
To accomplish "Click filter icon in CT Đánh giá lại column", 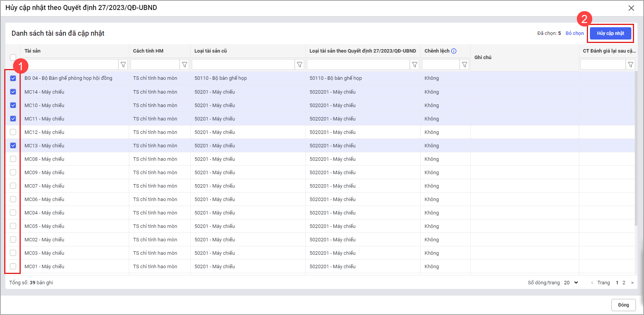I will click(x=631, y=65).
